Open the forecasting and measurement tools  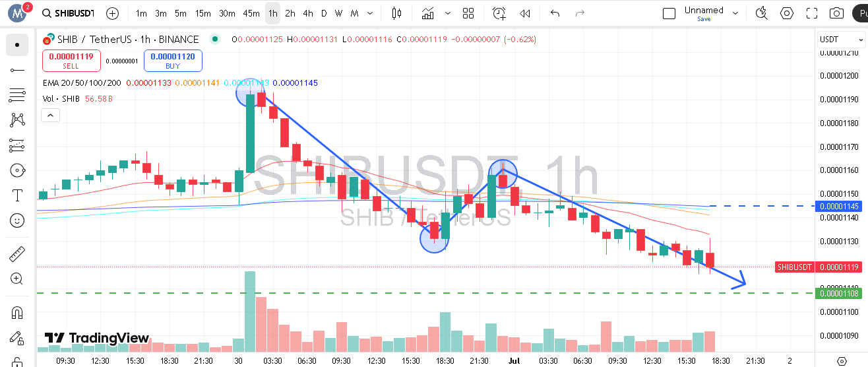[17, 145]
